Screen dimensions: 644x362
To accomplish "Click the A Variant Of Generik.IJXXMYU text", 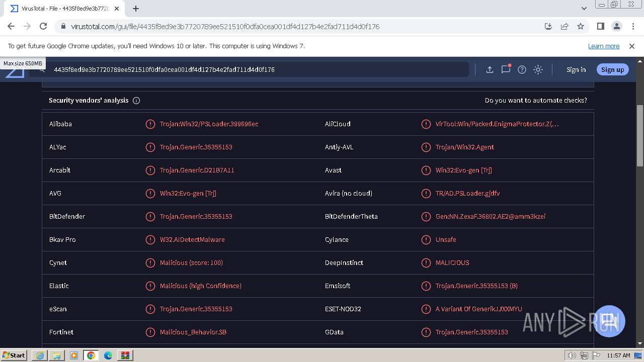I will point(478,309).
